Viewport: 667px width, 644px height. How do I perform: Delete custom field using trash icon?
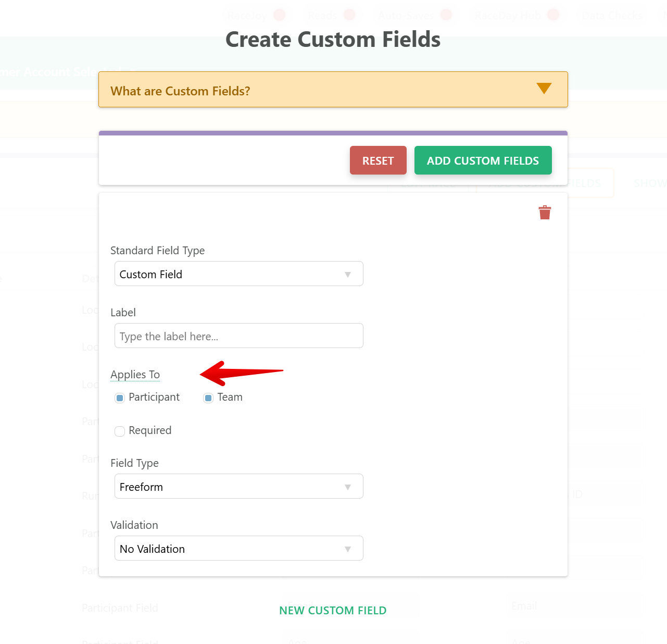coord(545,213)
